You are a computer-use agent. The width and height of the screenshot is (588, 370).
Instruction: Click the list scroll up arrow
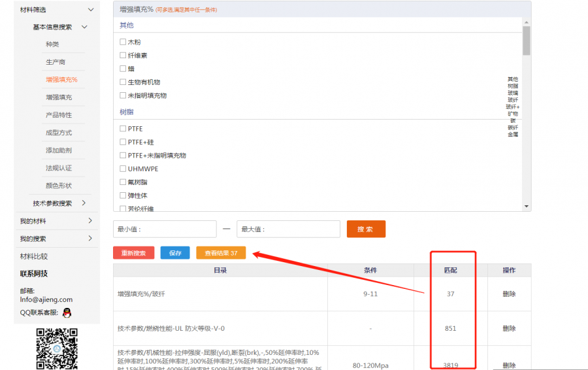[x=527, y=22]
